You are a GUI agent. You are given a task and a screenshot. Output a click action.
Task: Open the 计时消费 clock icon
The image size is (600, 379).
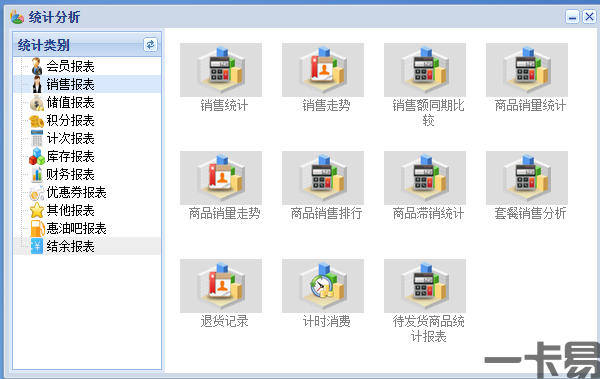(x=323, y=286)
